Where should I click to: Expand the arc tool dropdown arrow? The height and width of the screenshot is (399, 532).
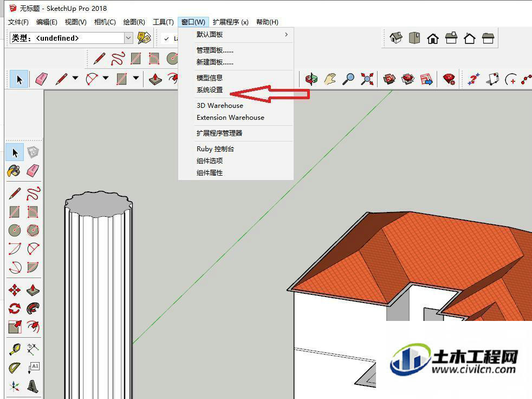pos(106,78)
